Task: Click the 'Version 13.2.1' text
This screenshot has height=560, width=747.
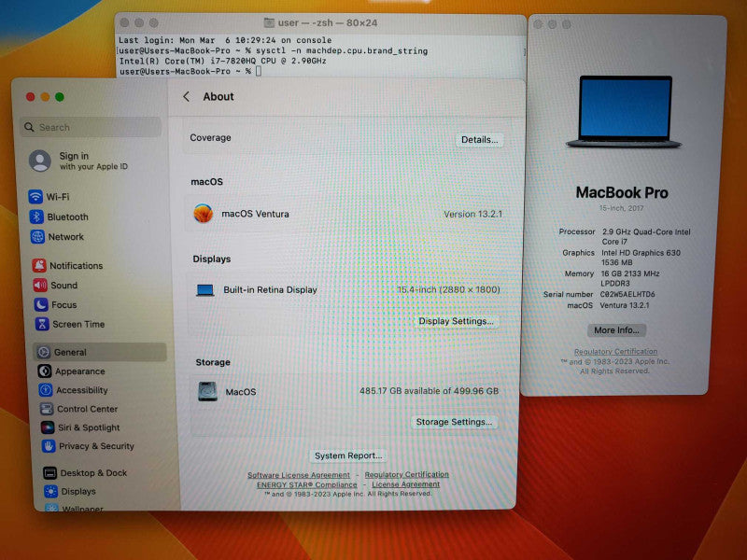Action: tap(472, 214)
